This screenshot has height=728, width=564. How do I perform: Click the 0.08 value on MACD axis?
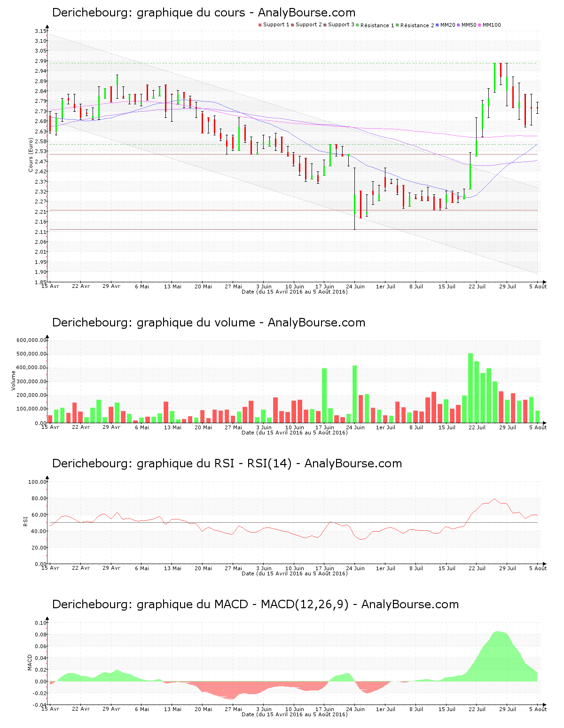(x=40, y=635)
